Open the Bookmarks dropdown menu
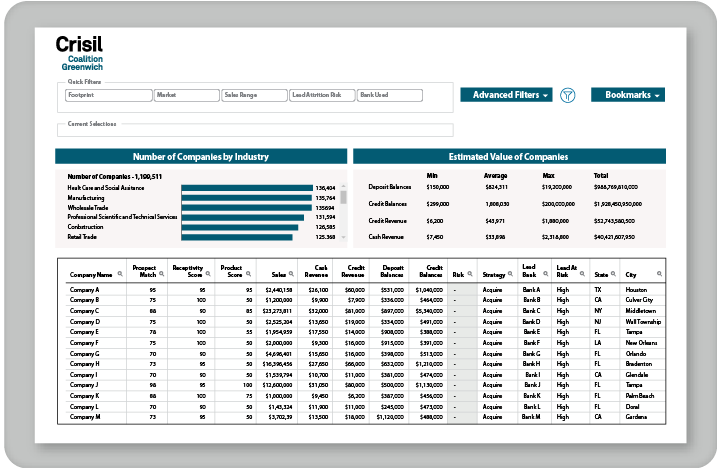 coord(627,95)
